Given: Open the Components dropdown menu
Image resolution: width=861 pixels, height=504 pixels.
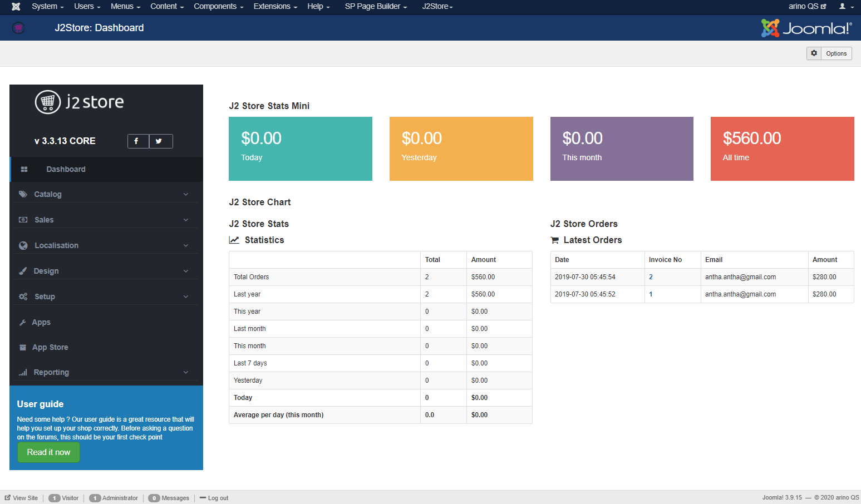Looking at the screenshot, I should tap(218, 7).
